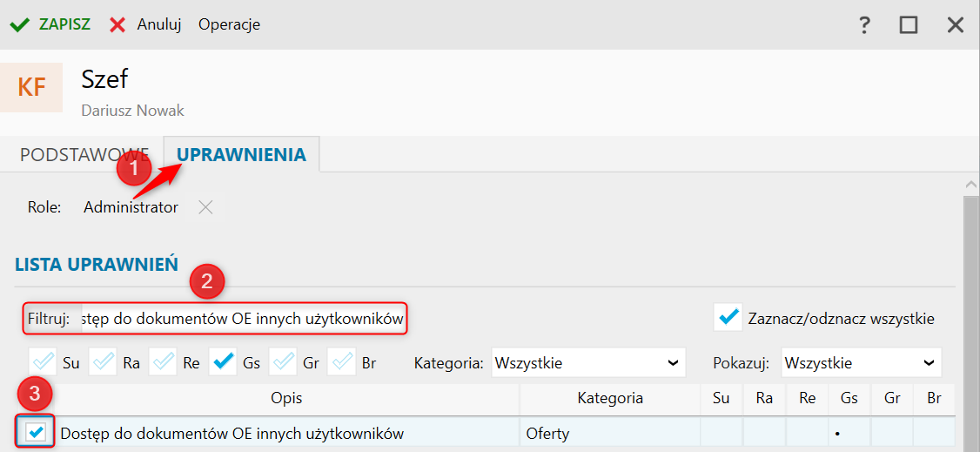Maximize the window with square icon
The image size is (980, 452).
point(908,25)
